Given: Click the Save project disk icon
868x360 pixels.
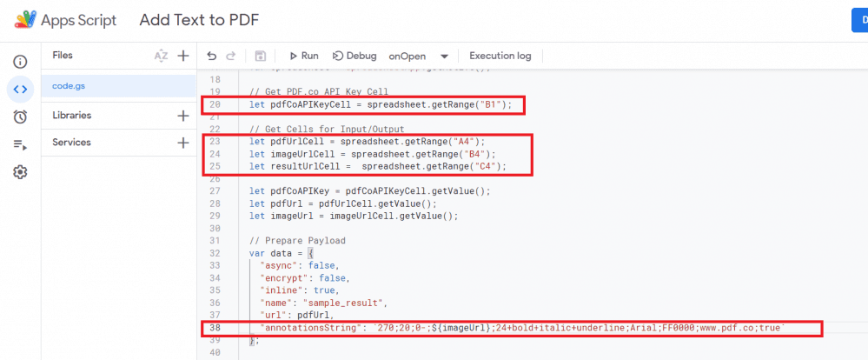Looking at the screenshot, I should (261, 56).
